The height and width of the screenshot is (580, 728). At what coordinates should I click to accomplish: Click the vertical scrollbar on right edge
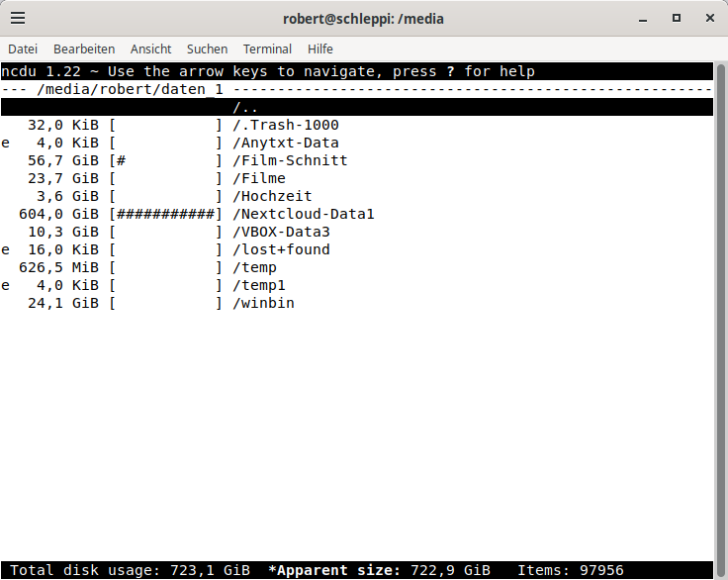point(719,317)
